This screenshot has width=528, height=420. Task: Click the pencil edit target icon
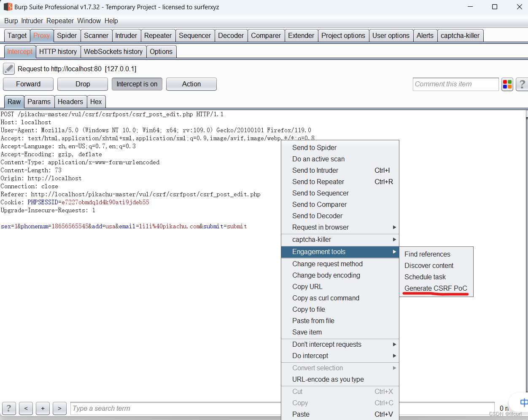pos(9,69)
